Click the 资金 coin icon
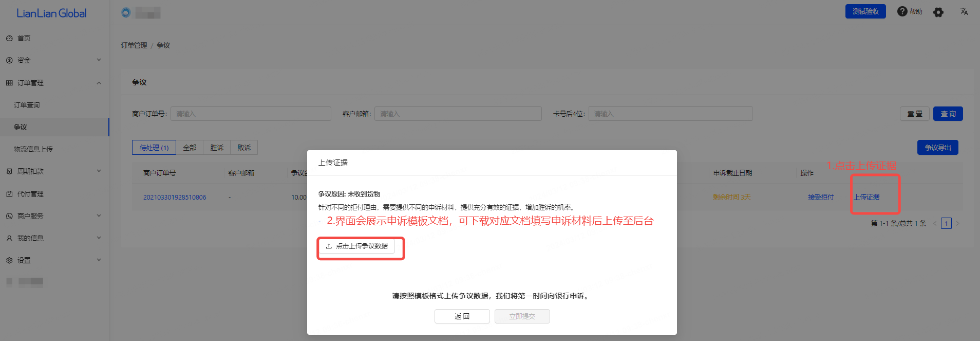Viewport: 980px width, 341px height. pyautogui.click(x=9, y=60)
